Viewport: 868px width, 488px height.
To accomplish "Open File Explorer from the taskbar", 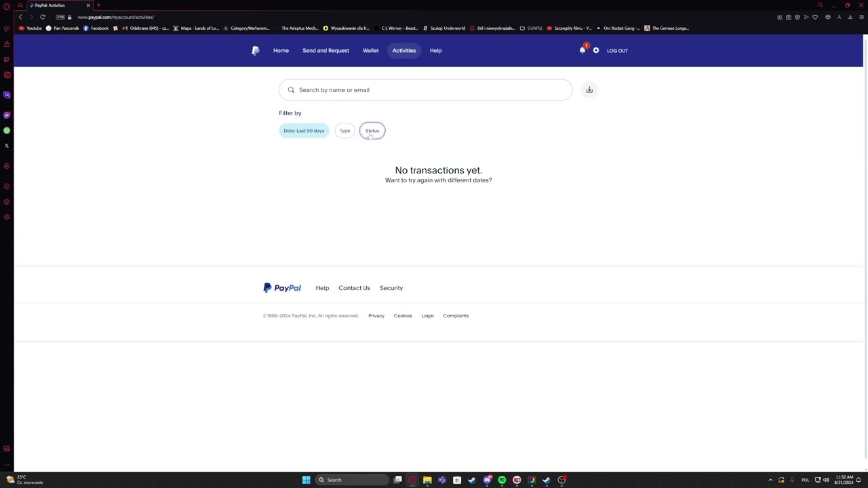I will [x=427, y=480].
